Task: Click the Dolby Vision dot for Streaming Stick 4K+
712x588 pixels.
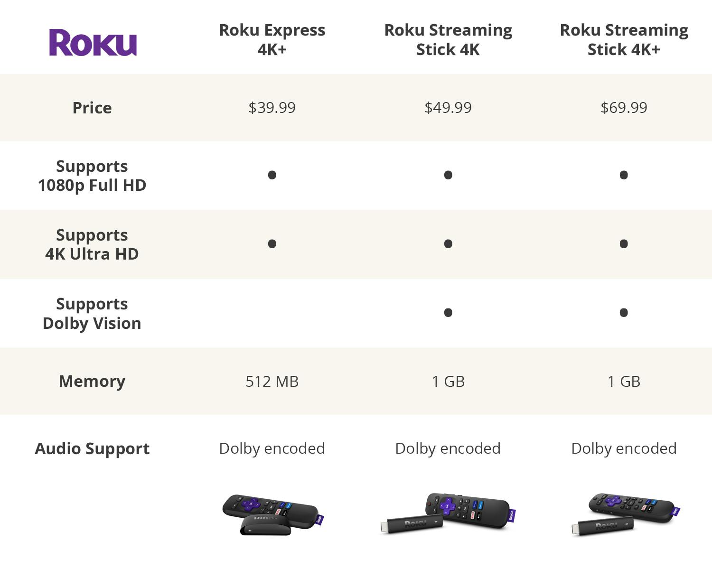Action: [624, 313]
